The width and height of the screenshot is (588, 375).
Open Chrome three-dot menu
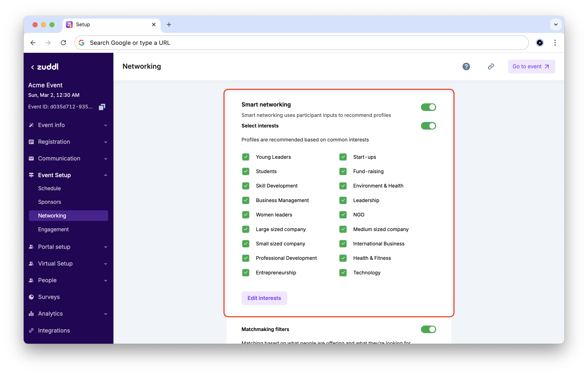point(555,43)
